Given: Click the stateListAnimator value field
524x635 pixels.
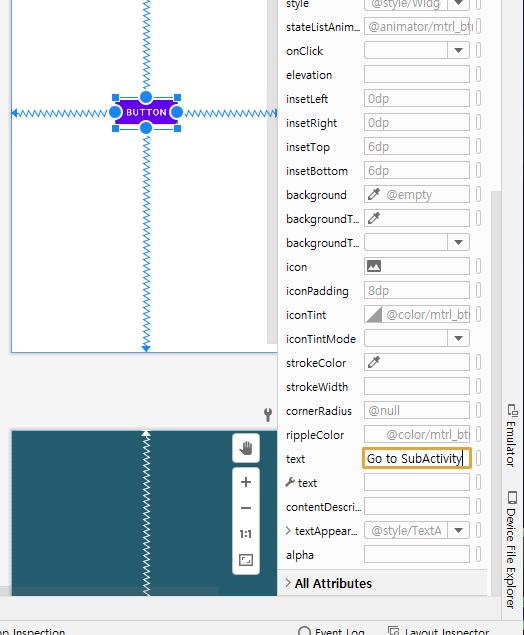Looking at the screenshot, I should point(417,27).
